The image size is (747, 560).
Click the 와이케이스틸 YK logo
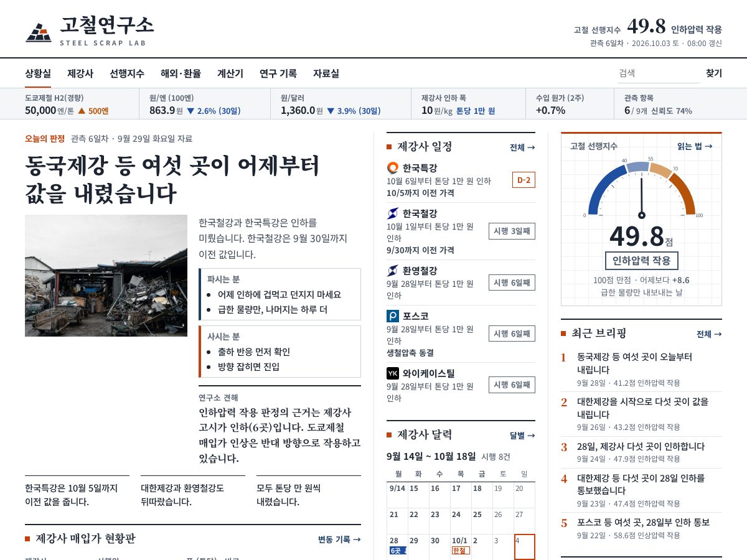click(x=393, y=373)
